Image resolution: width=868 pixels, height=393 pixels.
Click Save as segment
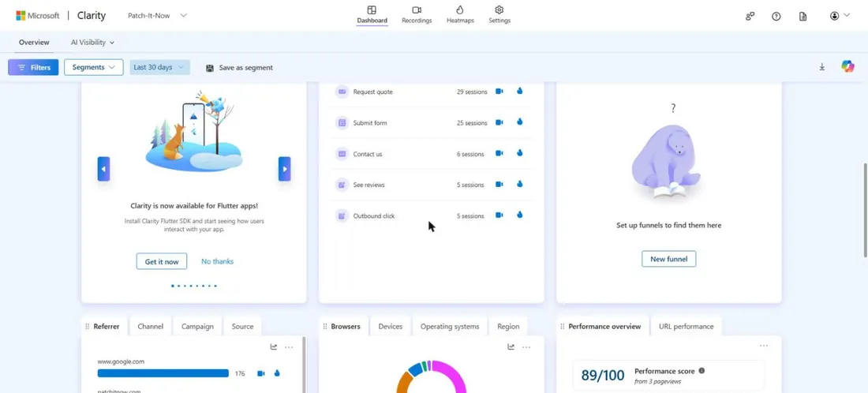coord(240,68)
